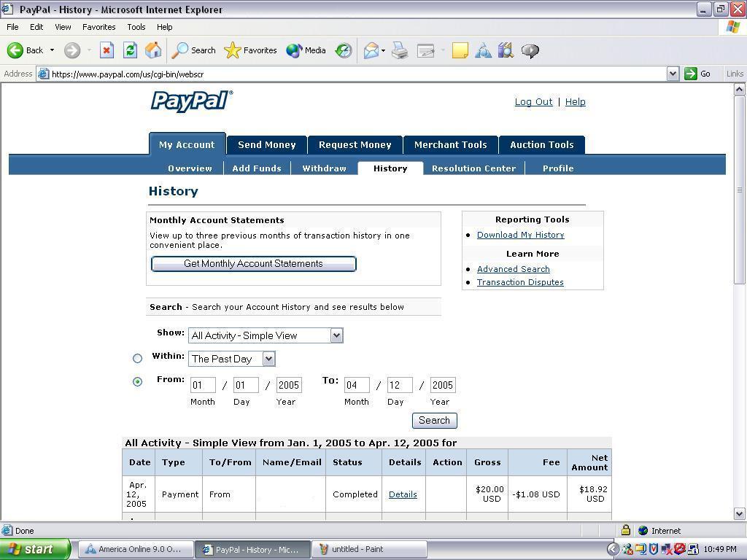Open the Edit menu
This screenshot has height=560, width=747.
click(x=36, y=27)
